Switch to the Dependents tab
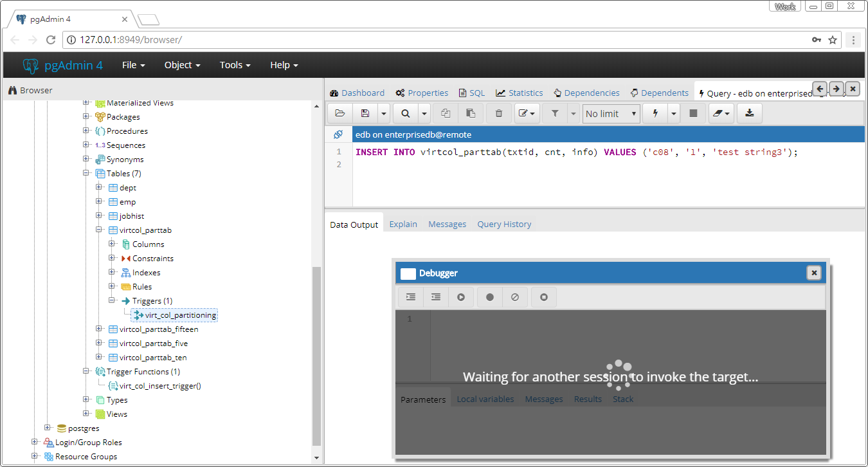 pyautogui.click(x=659, y=93)
